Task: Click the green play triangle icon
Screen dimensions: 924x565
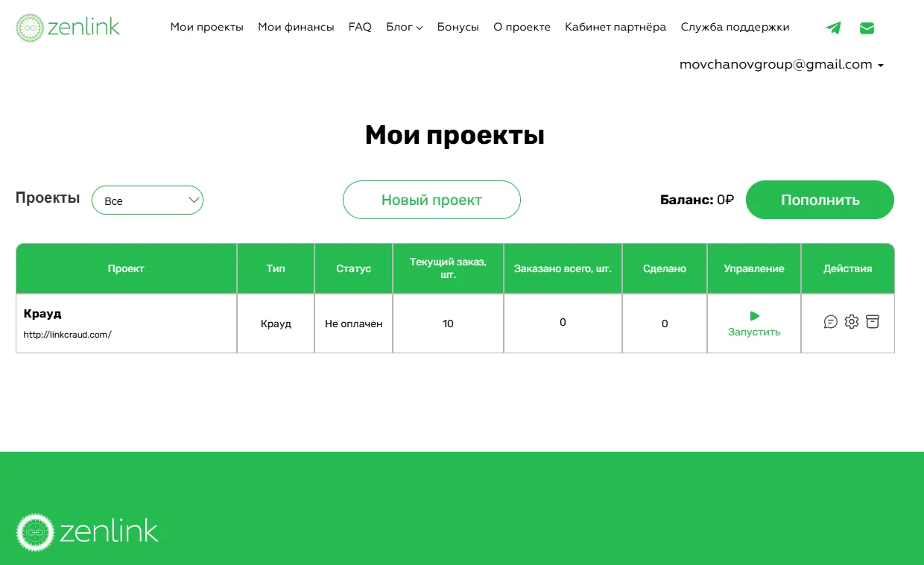Action: [754, 316]
